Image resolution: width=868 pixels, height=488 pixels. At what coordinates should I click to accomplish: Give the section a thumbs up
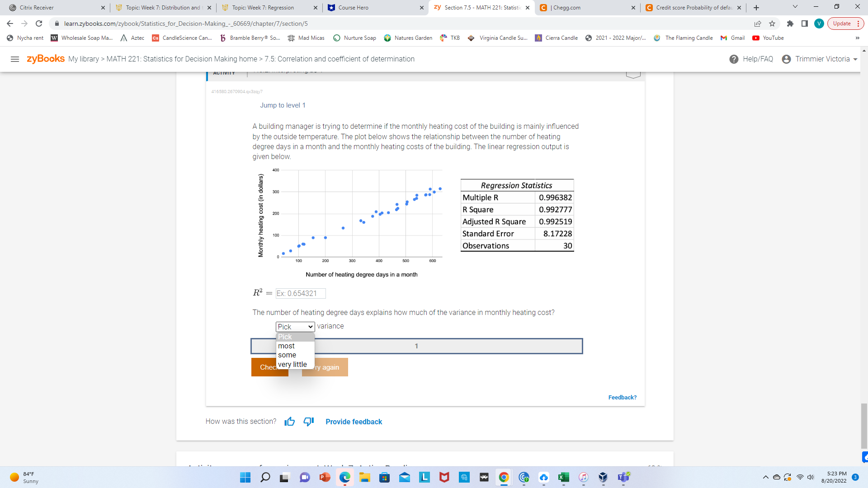pyautogui.click(x=289, y=421)
